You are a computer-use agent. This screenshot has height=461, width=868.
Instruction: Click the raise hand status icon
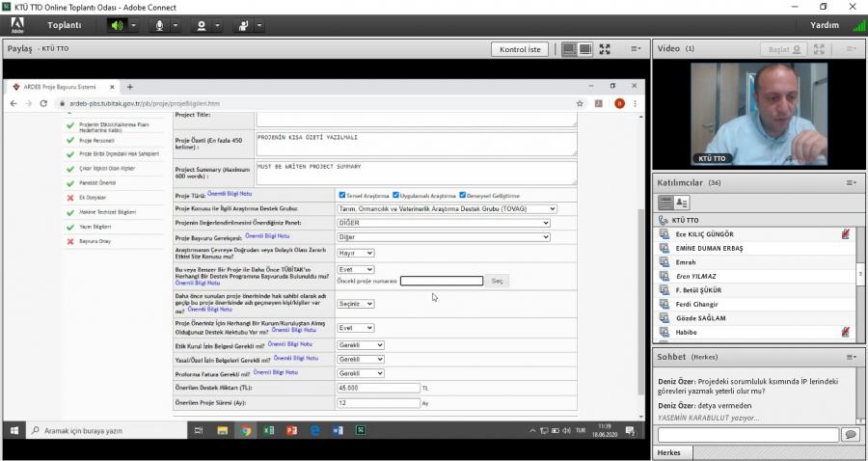pos(244,25)
